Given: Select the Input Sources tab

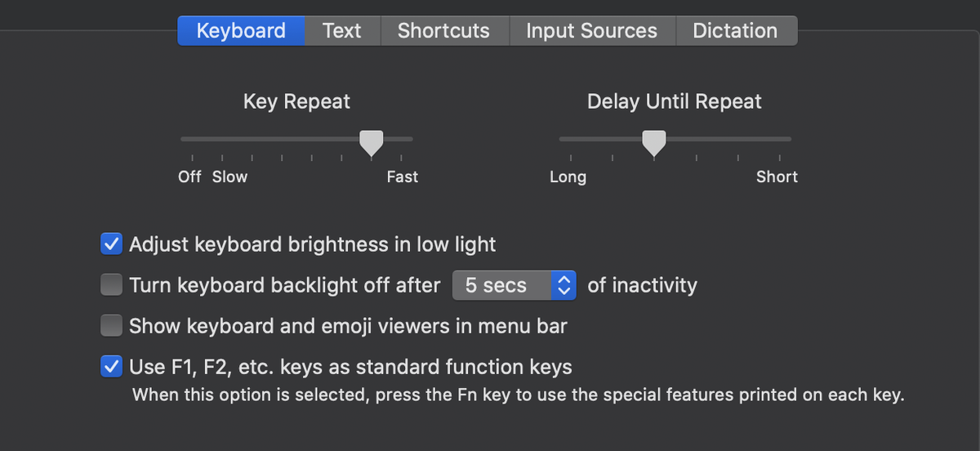Looking at the screenshot, I should click(x=591, y=31).
